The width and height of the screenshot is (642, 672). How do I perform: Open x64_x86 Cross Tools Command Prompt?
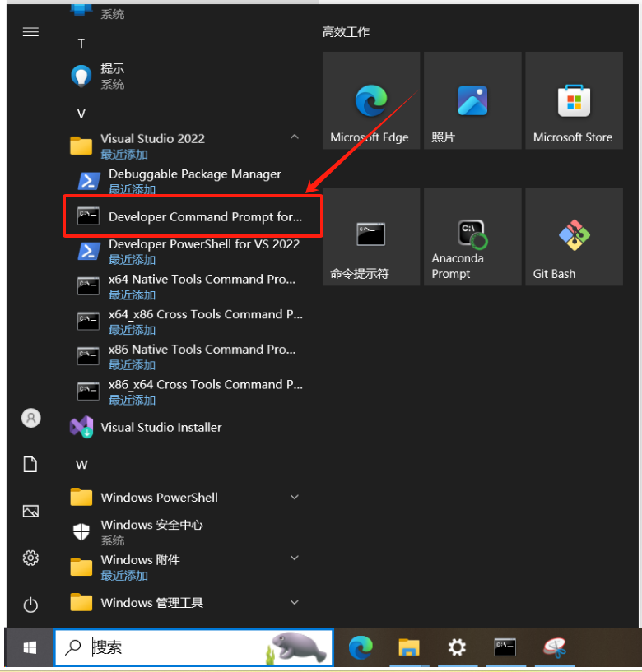click(x=188, y=322)
